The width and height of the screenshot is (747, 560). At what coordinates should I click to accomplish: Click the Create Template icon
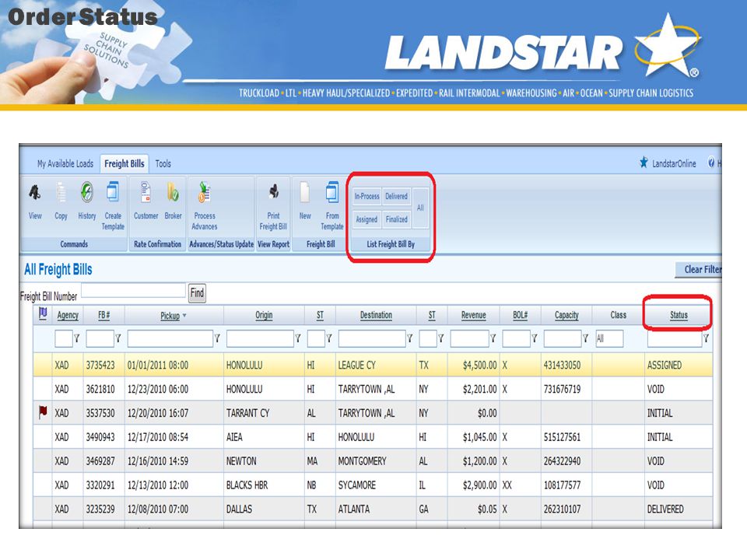click(114, 191)
